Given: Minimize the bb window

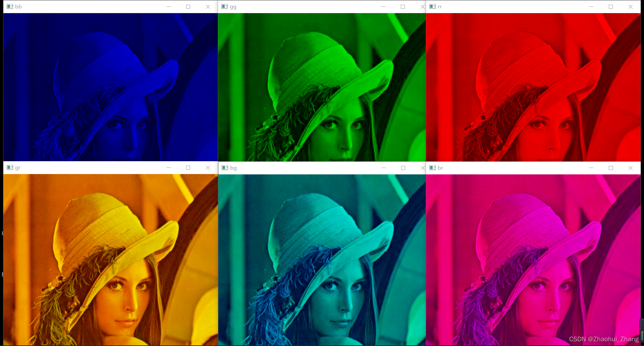Looking at the screenshot, I should coord(169,7).
